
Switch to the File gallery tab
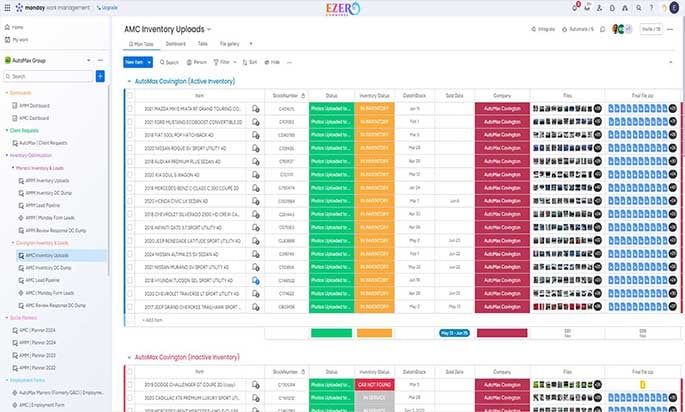[229, 44]
